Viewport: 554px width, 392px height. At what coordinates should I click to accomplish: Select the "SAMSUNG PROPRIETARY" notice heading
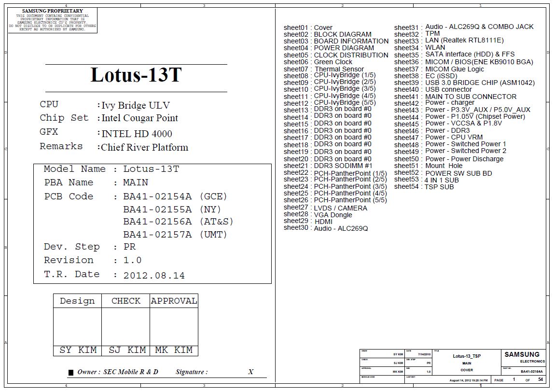click(52, 11)
